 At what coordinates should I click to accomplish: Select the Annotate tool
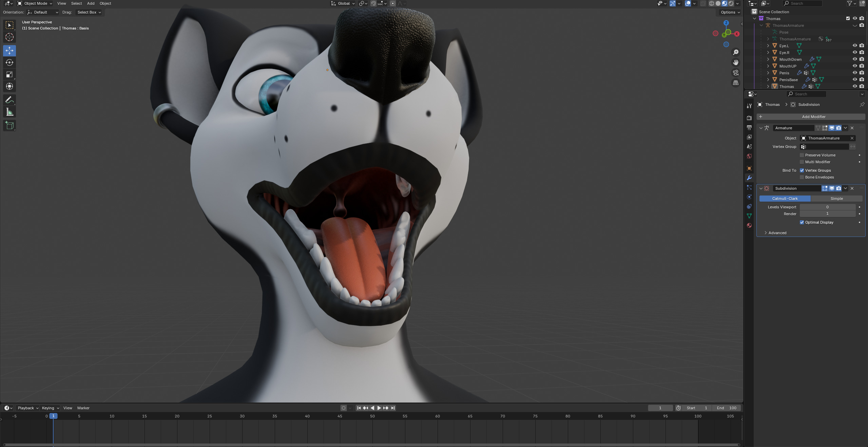tap(9, 100)
